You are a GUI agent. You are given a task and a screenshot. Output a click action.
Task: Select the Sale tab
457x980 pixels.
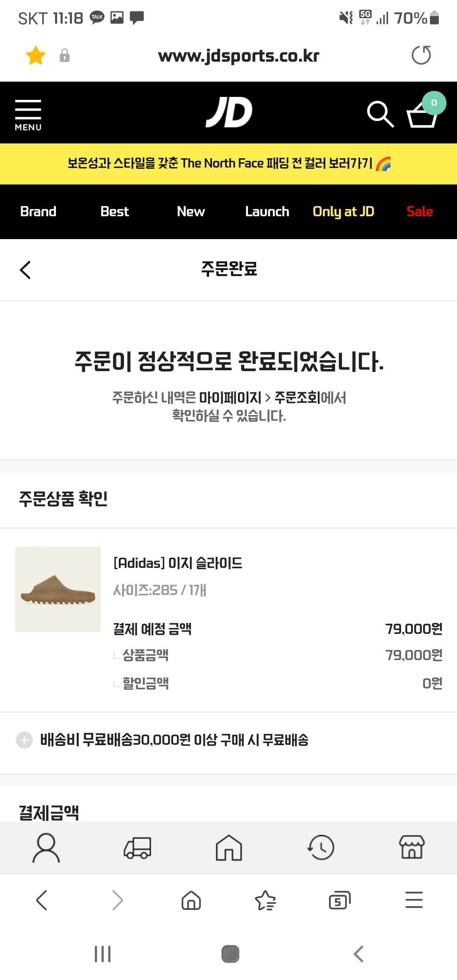coord(419,212)
